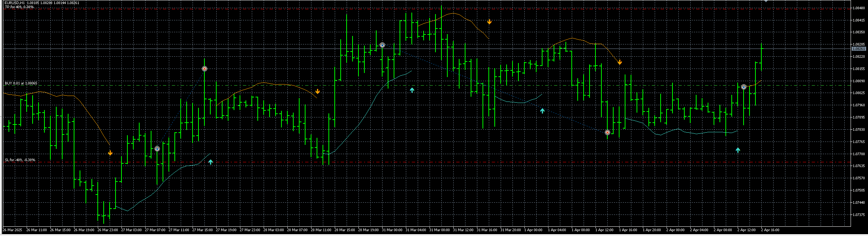Click the '1 Apr 08:00' time axis label
This screenshot has width=868, height=236.
coord(581,230)
